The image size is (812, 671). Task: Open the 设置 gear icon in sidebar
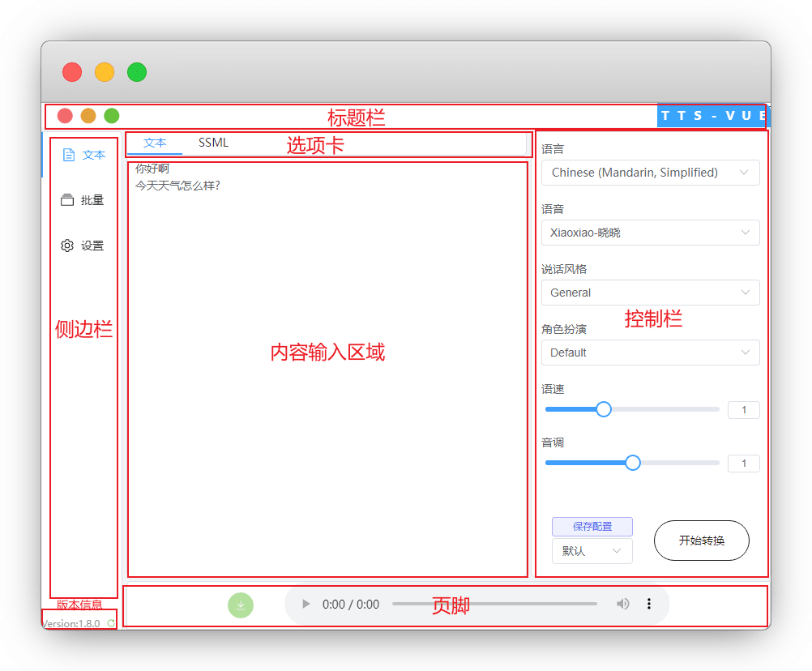(x=67, y=246)
